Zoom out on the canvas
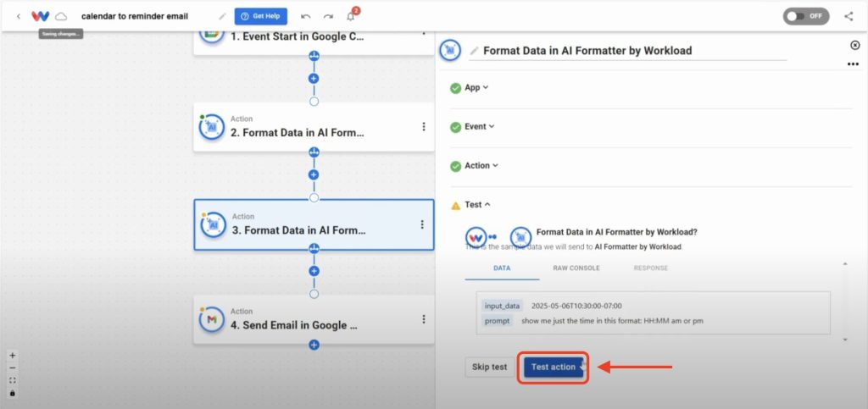 click(x=13, y=368)
